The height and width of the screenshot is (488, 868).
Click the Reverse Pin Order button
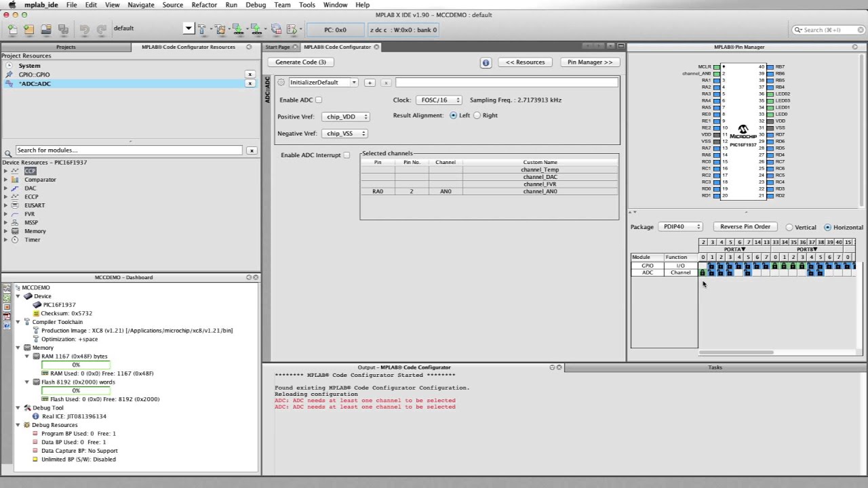point(745,227)
